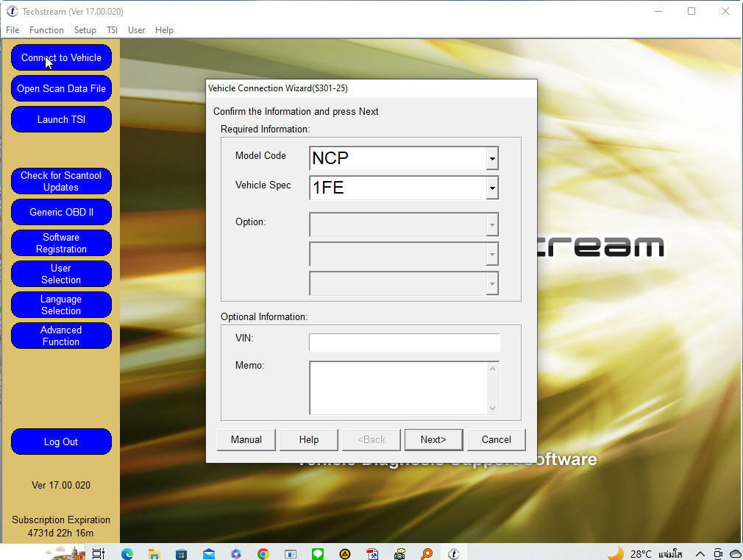Click inside the Memo text box
Viewport: 743px width, 560px height.
pos(397,387)
